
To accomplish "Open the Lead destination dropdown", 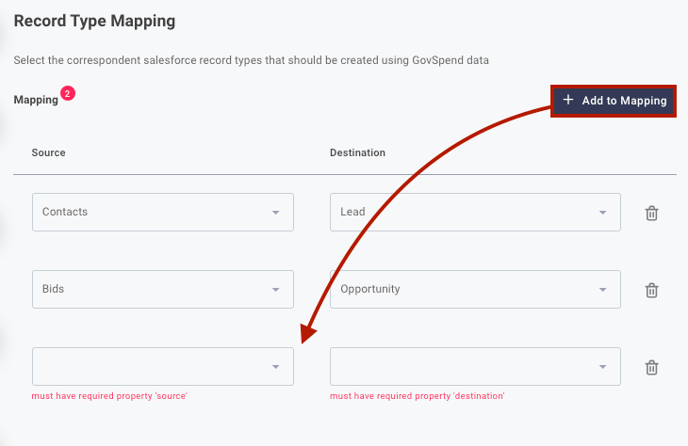I will tap(475, 212).
